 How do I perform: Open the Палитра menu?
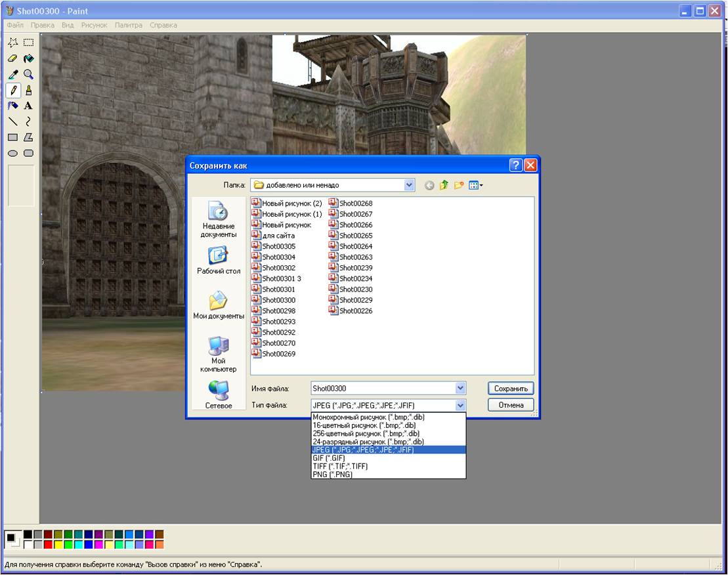point(129,25)
